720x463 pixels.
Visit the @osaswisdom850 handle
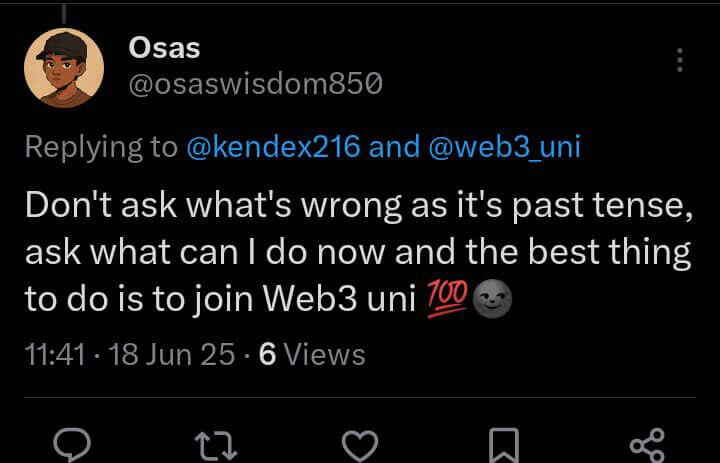255,85
